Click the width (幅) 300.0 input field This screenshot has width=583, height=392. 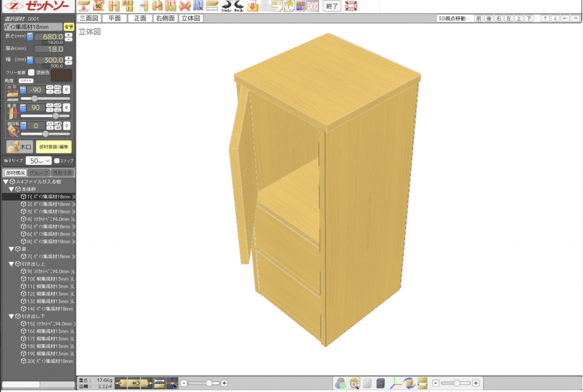[49, 60]
